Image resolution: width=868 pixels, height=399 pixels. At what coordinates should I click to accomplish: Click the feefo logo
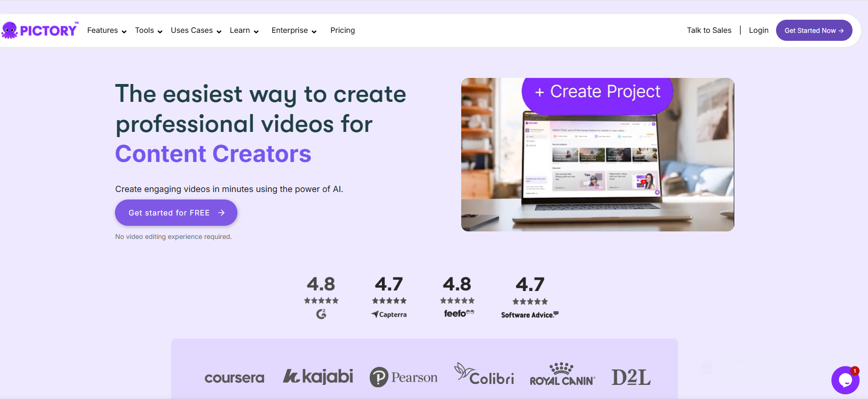pyautogui.click(x=459, y=313)
